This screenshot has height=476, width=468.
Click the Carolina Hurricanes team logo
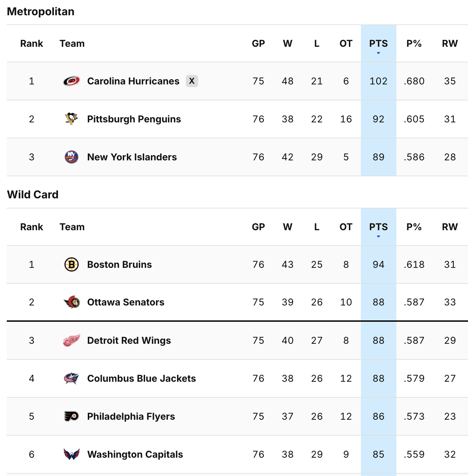[x=72, y=81]
